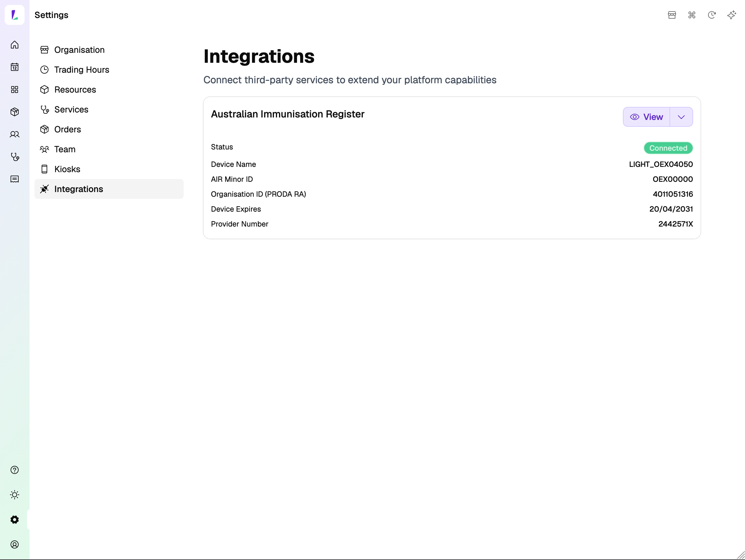
Task: Click the store icon in the top bar
Action: [672, 15]
